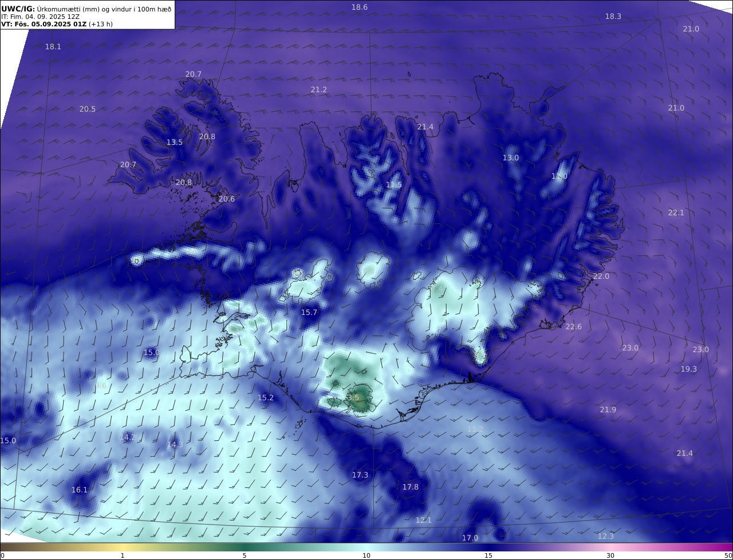Click the color scale tick label 0
This screenshot has width=733, height=560.
pyautogui.click(x=2, y=555)
